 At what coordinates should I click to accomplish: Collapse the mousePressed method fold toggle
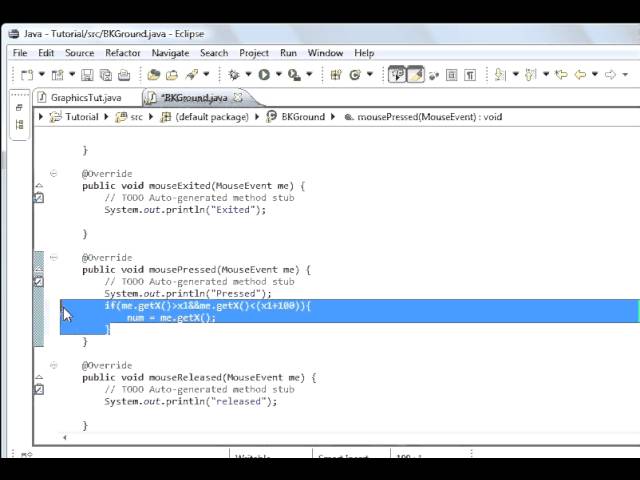[53, 258]
